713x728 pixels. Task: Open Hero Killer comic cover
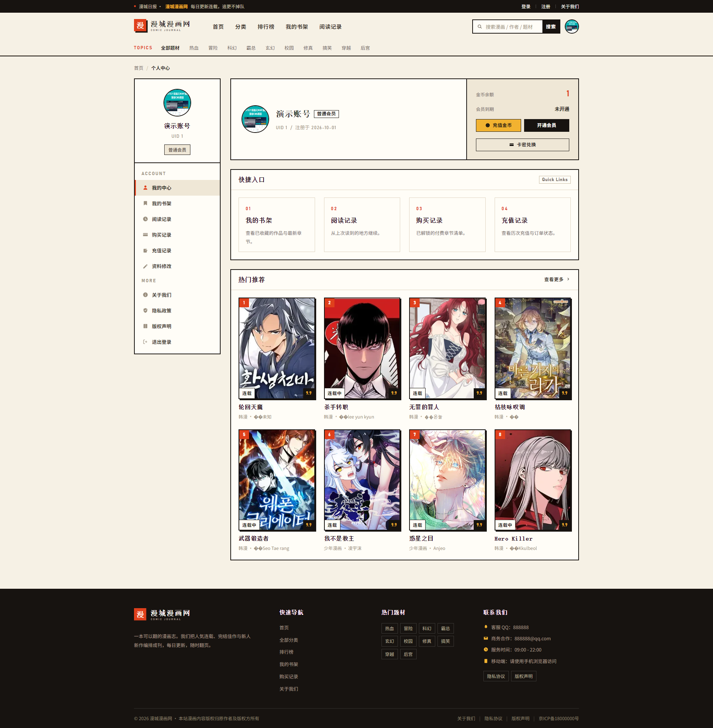[533, 480]
